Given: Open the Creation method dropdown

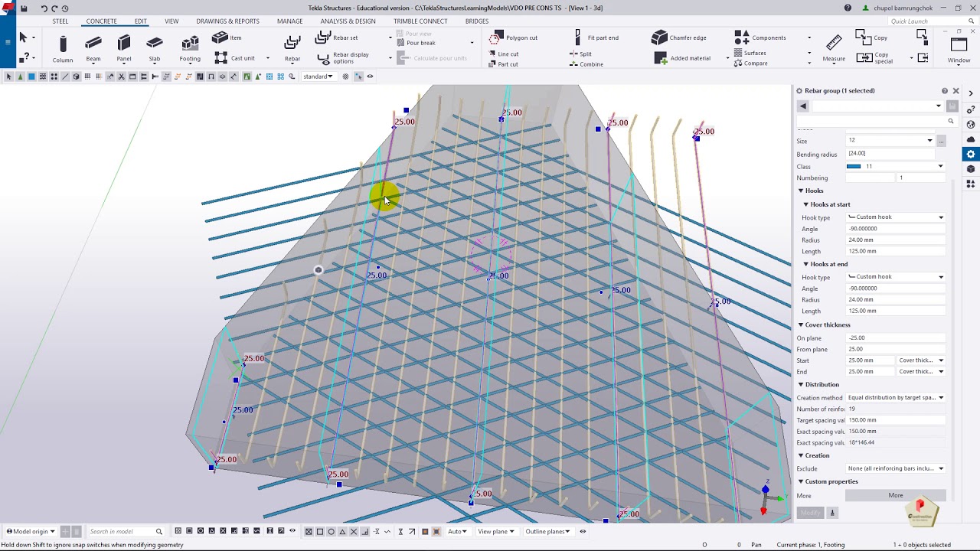Looking at the screenshot, I should [x=896, y=398].
